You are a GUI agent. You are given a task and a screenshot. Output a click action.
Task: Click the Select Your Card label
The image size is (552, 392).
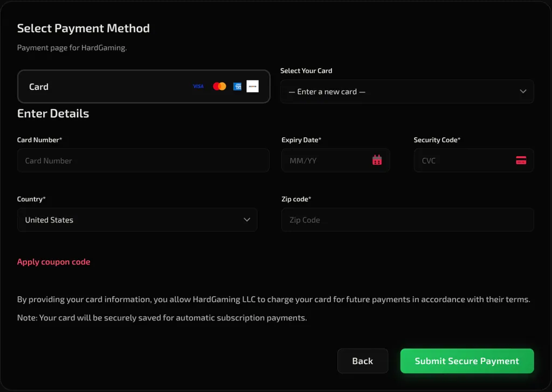(306, 71)
